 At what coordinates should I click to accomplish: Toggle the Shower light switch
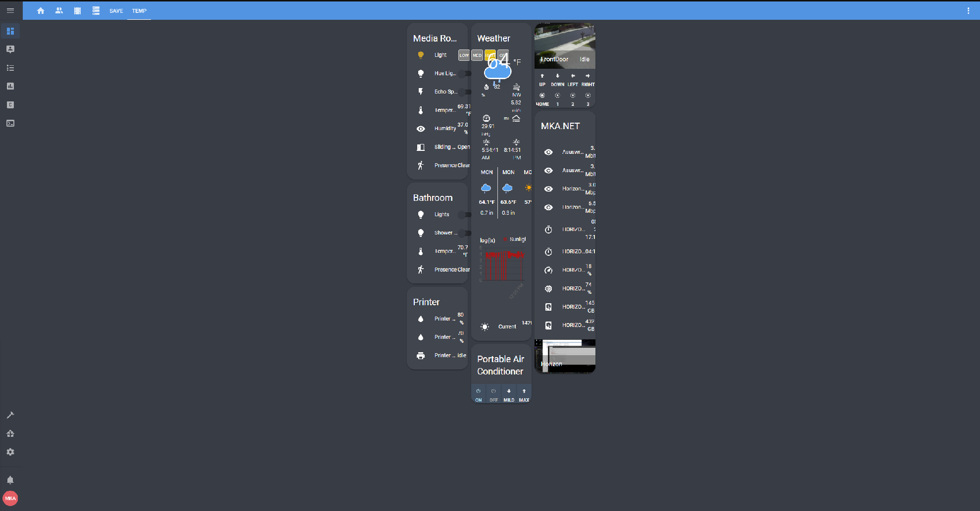(464, 233)
